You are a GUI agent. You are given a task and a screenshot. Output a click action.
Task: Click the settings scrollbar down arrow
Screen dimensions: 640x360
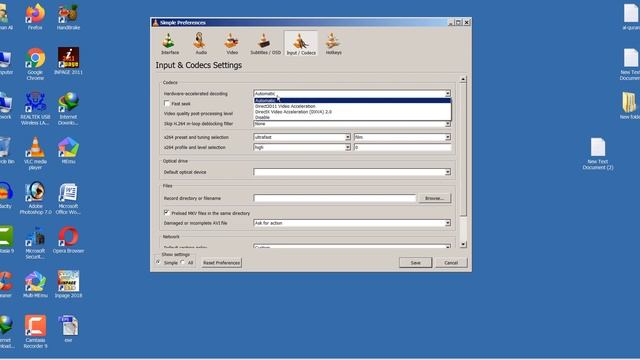point(463,244)
